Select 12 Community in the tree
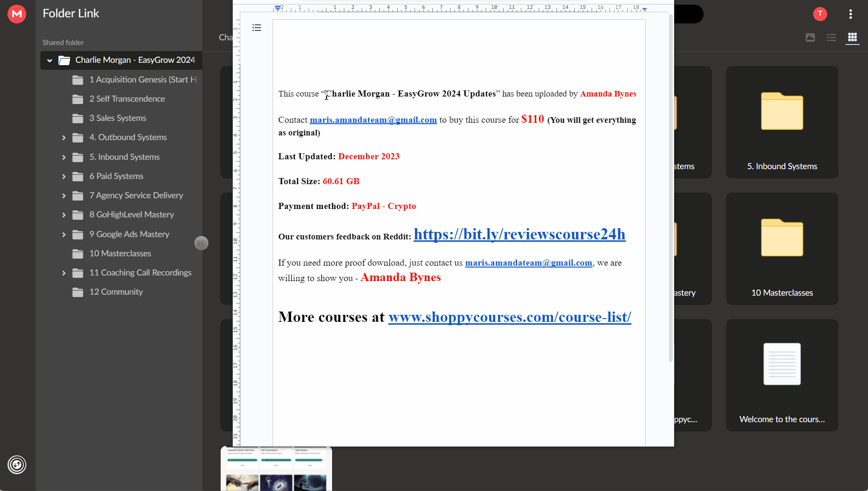868x491 pixels. coord(116,292)
